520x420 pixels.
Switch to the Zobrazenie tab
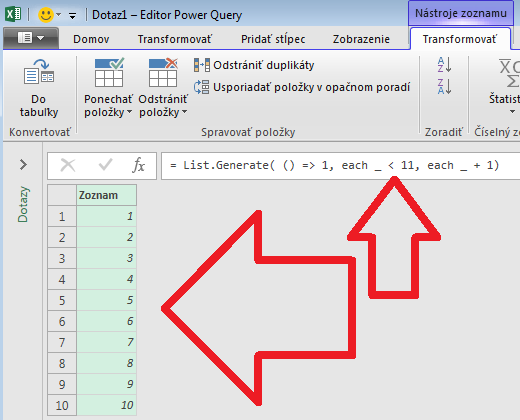361,39
